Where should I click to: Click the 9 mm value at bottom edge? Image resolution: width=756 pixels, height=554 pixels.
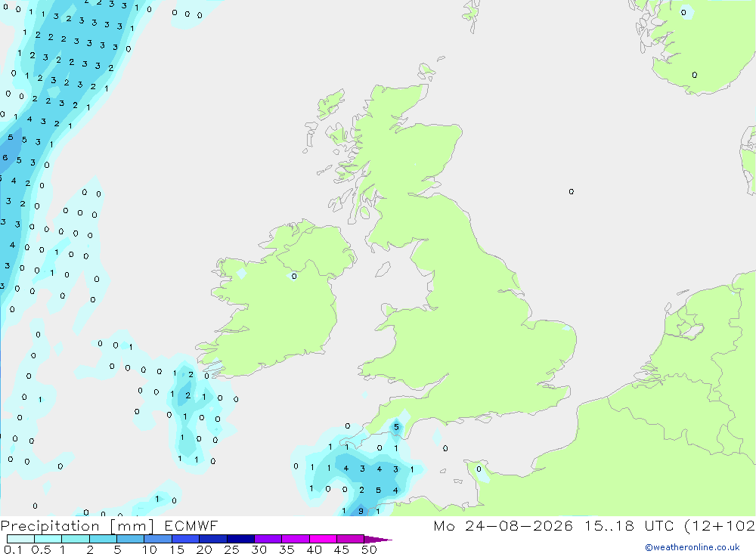[361, 511]
